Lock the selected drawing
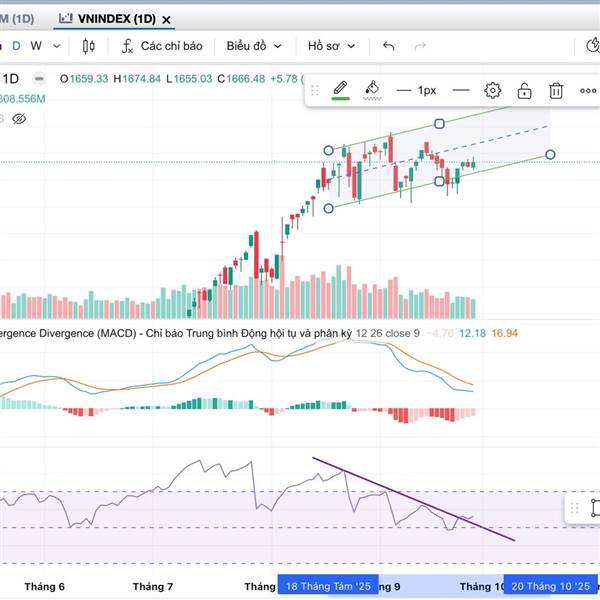Image resolution: width=600 pixels, height=600 pixels. coord(524,91)
